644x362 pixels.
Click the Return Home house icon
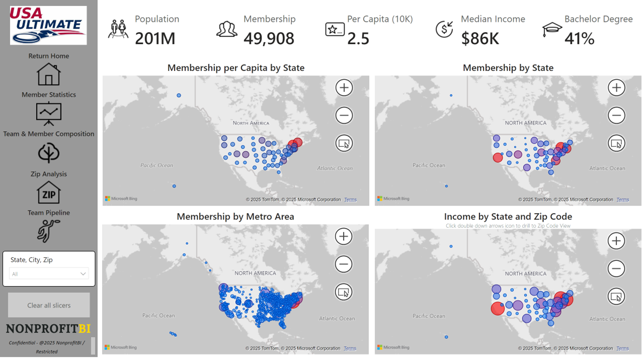point(48,74)
